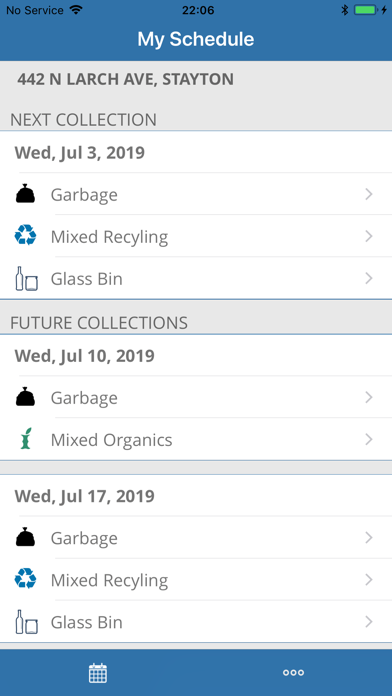Viewport: 392px width, 696px height.
Task: Expand Glass Bin chevron for Jul 17
Action: click(x=368, y=622)
